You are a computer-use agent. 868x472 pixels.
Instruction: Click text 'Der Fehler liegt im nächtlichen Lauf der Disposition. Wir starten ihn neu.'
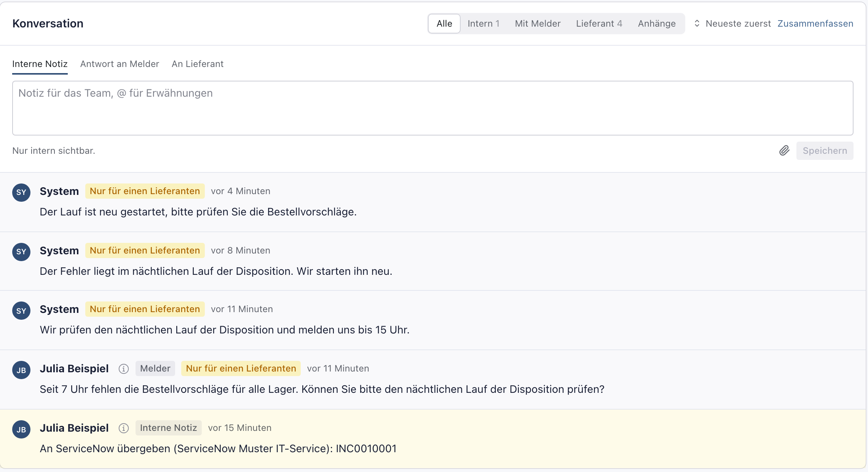tap(216, 271)
